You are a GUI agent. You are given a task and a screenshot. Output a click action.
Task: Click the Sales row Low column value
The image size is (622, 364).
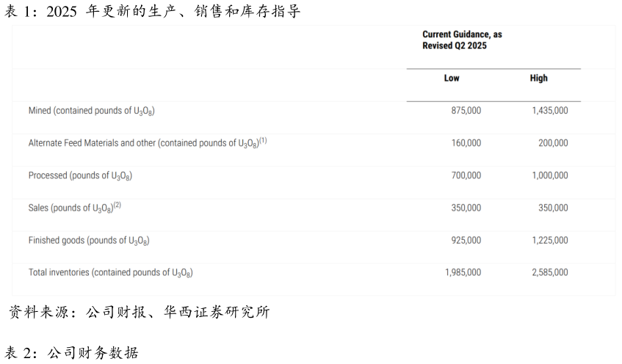[x=466, y=208]
